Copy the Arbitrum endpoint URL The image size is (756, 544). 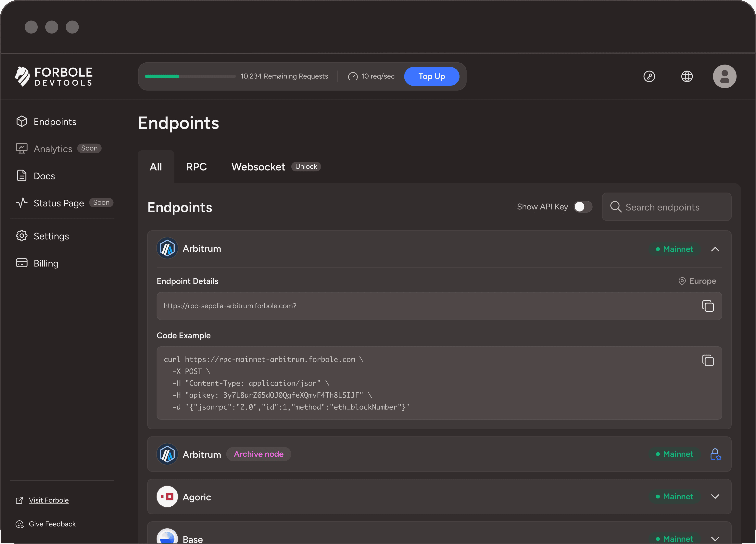(708, 306)
